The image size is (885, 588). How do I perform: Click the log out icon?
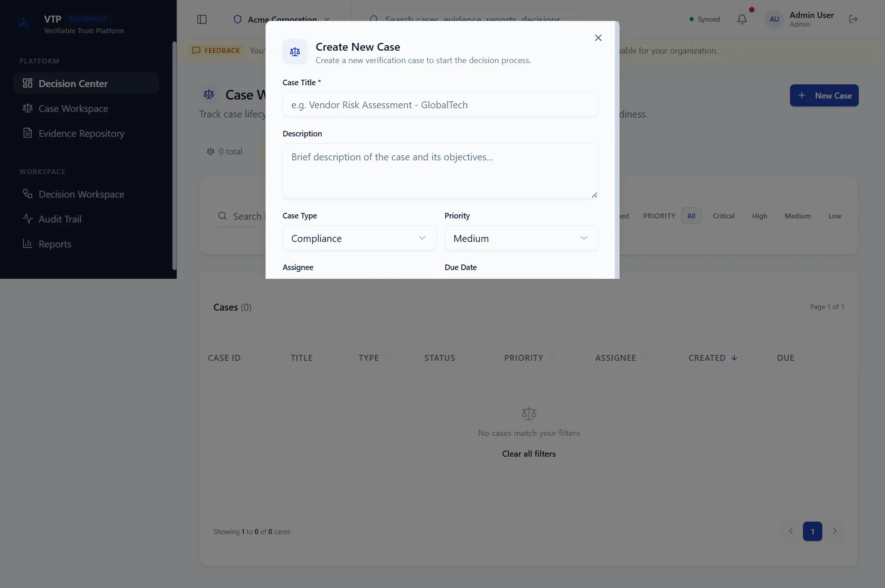tap(853, 19)
